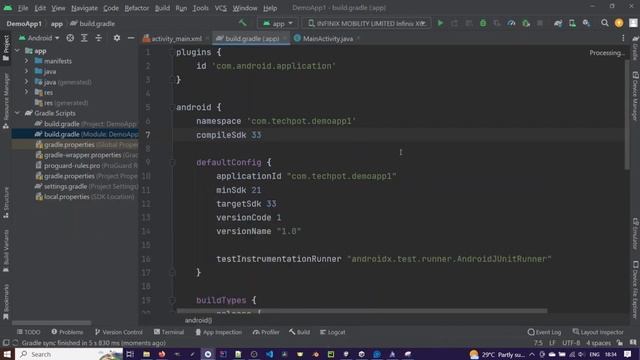The height and width of the screenshot is (360, 640).
Task: Click the Search Everywhere magnifier icon
Action: point(604,23)
